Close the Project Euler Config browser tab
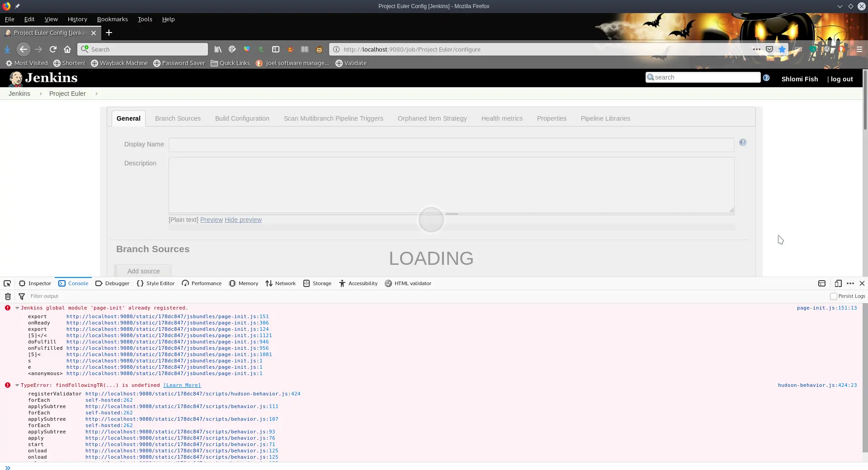Viewport: 868px width, 470px height. click(x=94, y=33)
